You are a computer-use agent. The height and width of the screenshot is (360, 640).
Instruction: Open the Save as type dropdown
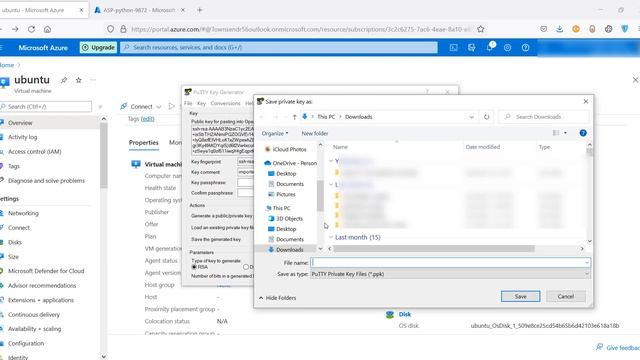(450, 274)
